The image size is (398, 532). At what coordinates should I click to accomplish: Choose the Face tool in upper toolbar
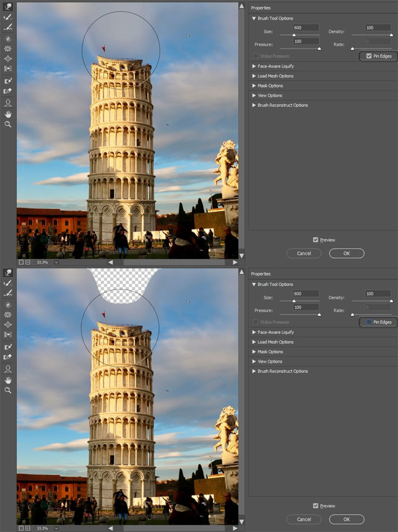[8, 103]
